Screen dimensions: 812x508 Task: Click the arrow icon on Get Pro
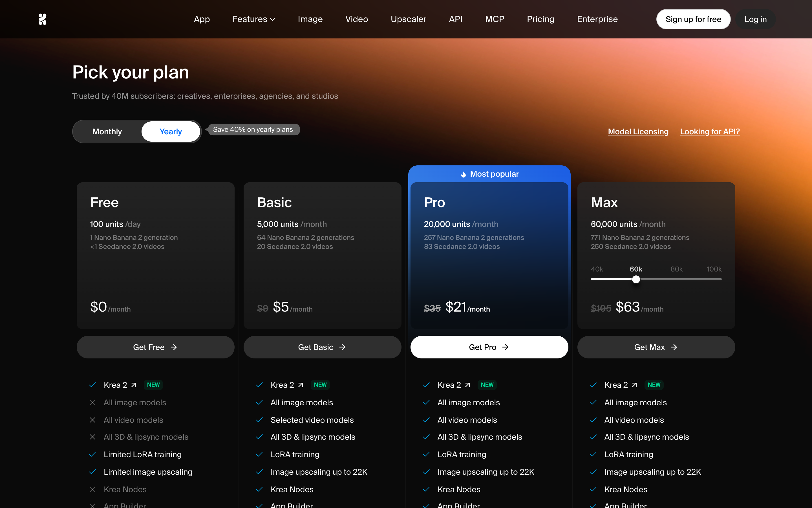coord(505,347)
